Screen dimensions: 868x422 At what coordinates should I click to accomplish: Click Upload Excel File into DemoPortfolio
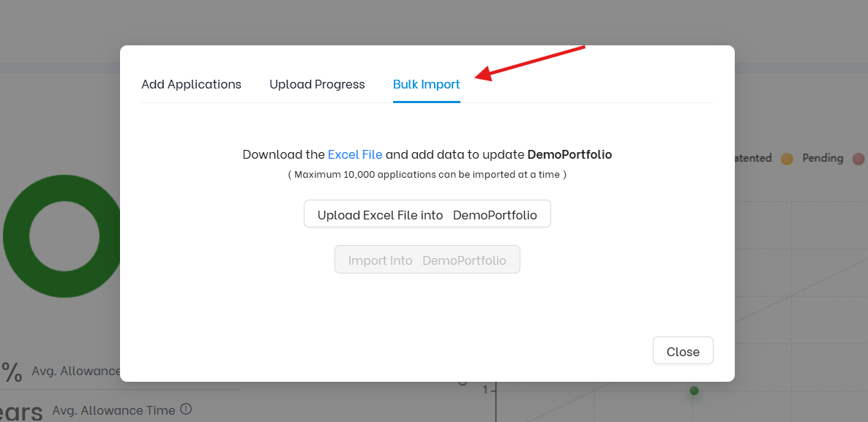click(x=427, y=214)
